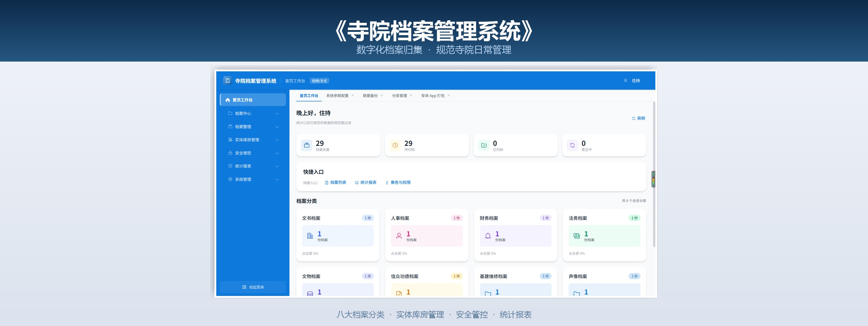Open the 角色与权限 quick link

coord(398,183)
